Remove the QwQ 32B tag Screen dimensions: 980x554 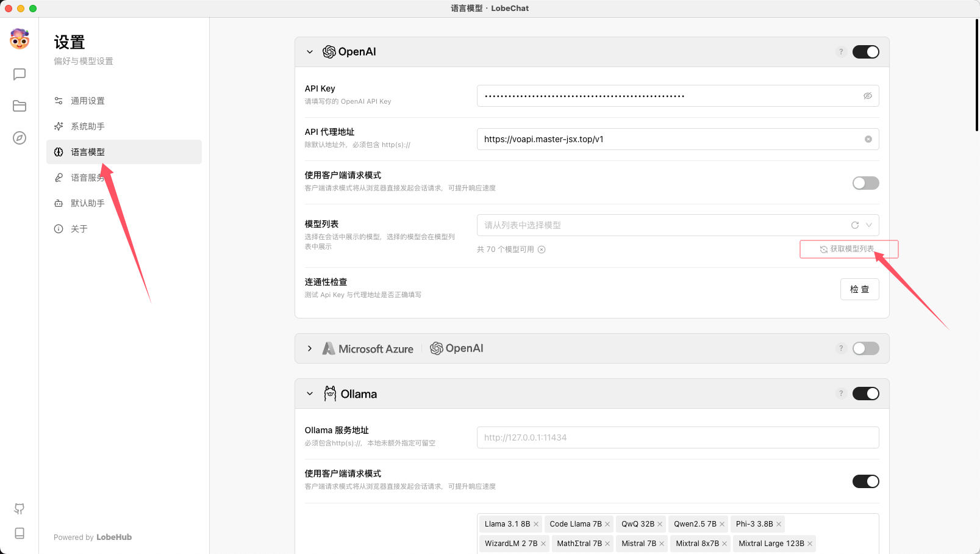[660, 524]
